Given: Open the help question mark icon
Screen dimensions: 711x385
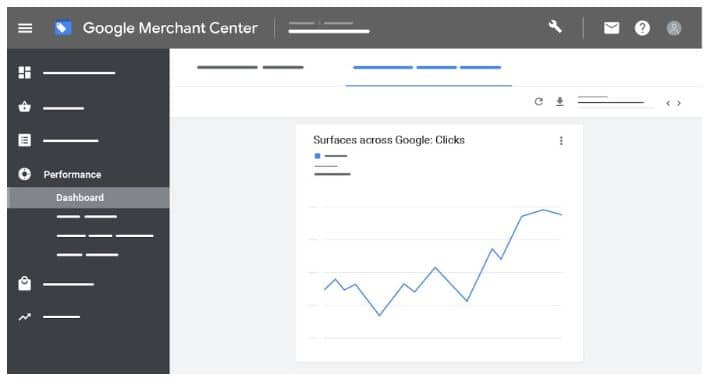Looking at the screenshot, I should tap(642, 28).
